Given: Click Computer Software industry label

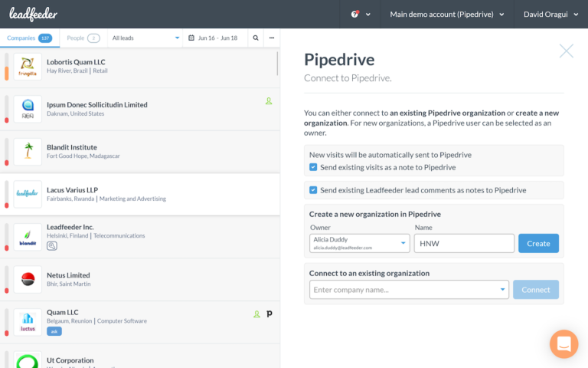Looking at the screenshot, I should 122,320.
